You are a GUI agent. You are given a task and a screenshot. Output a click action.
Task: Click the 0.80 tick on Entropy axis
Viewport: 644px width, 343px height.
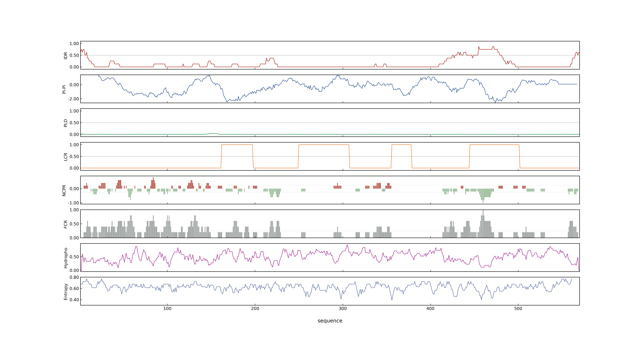click(74, 277)
